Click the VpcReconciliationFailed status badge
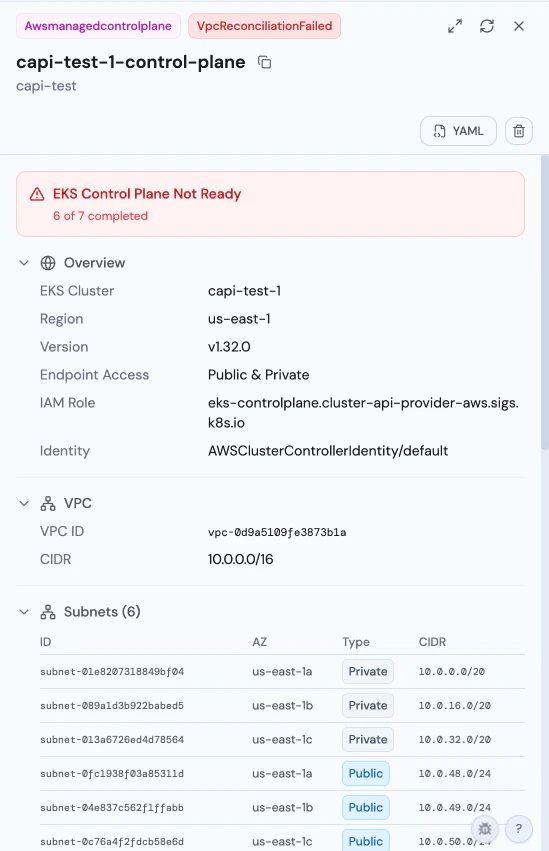Image resolution: width=549 pixels, height=851 pixels. [264, 26]
